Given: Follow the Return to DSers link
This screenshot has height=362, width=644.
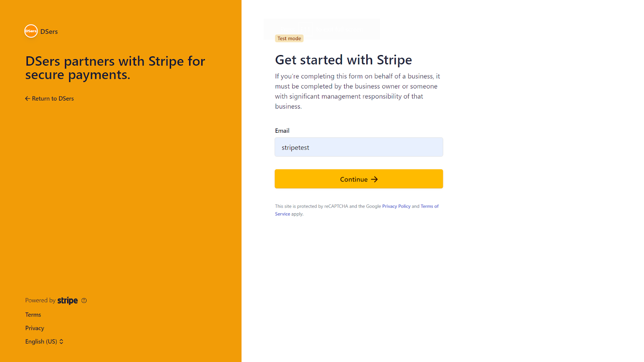Looking at the screenshot, I should point(50,99).
